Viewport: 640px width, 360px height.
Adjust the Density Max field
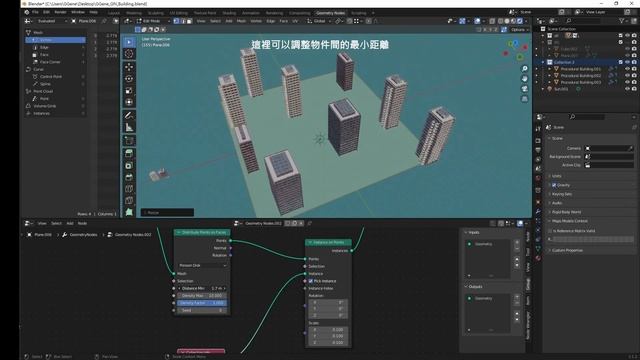point(202,296)
